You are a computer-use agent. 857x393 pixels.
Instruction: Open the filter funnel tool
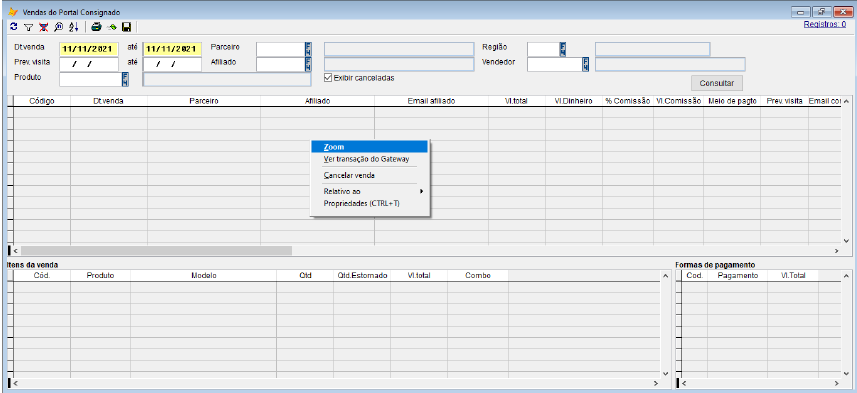28,26
